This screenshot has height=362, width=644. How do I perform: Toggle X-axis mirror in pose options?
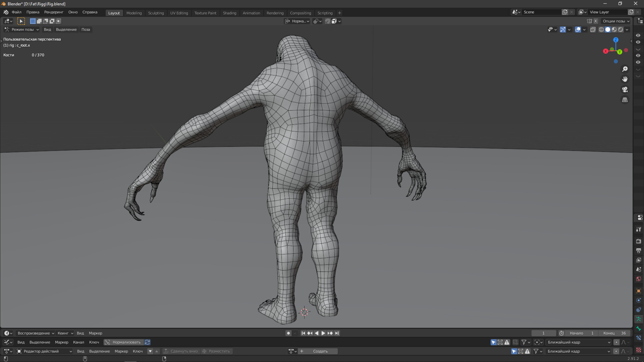tap(596, 21)
